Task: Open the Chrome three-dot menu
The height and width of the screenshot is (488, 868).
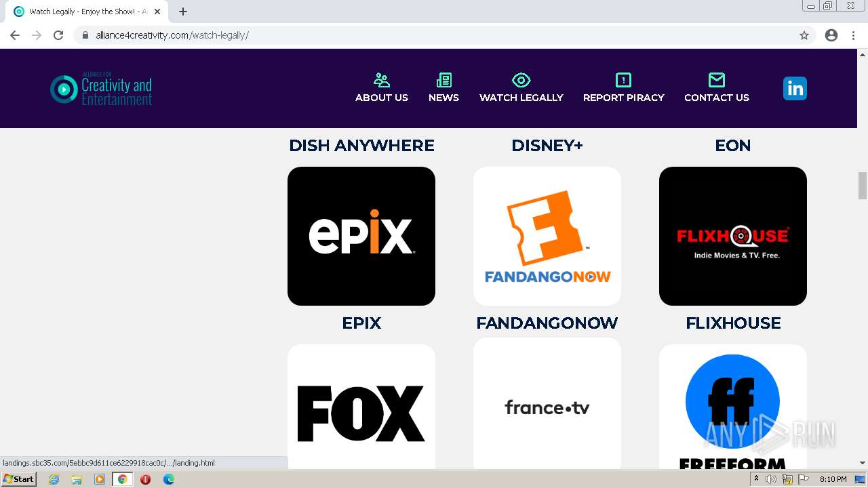Action: [x=854, y=35]
